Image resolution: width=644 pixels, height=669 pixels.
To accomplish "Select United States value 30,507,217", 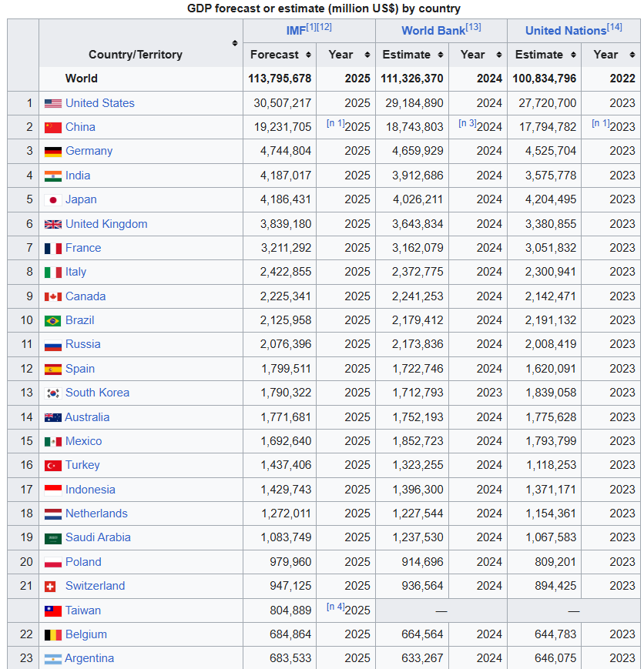I will (282, 103).
